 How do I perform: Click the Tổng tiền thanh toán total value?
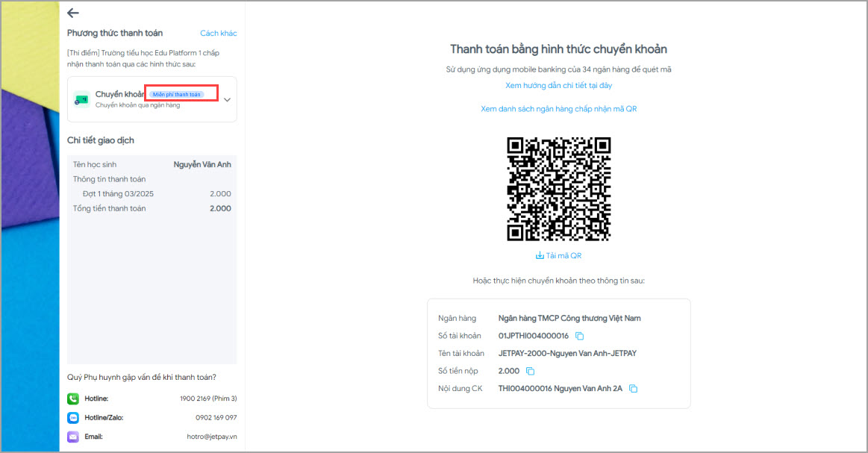220,209
